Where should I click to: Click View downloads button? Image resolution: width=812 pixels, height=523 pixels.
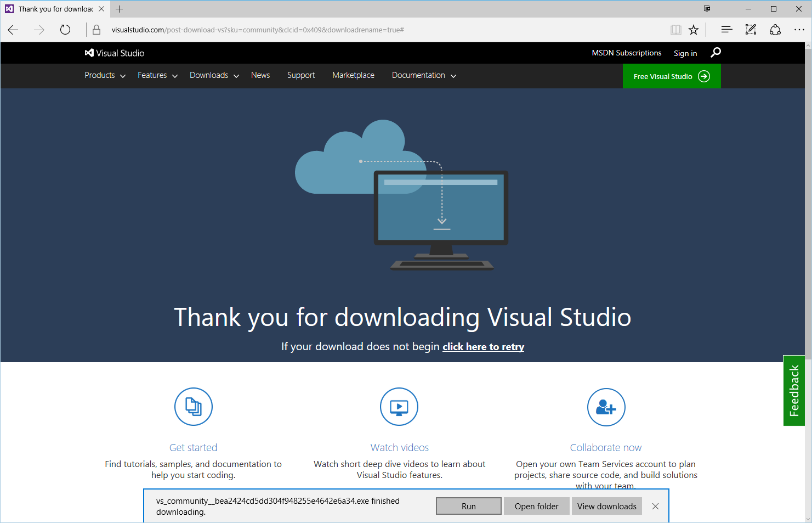click(607, 506)
